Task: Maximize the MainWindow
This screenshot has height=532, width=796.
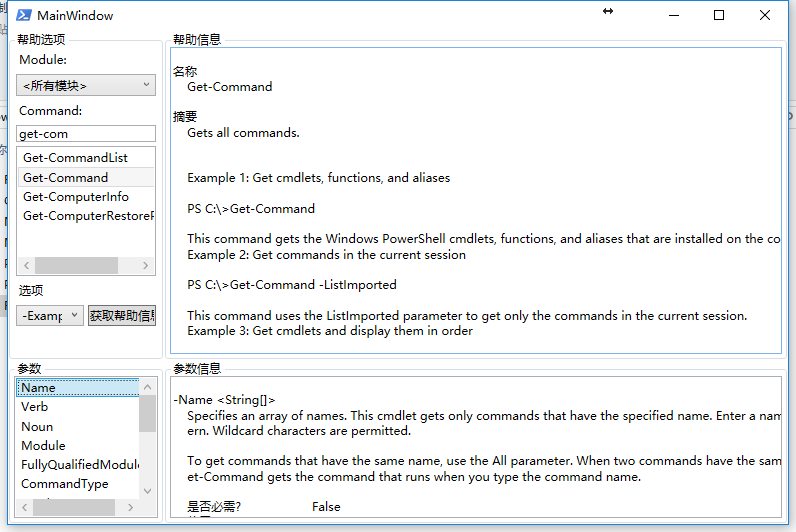Action: coord(719,15)
